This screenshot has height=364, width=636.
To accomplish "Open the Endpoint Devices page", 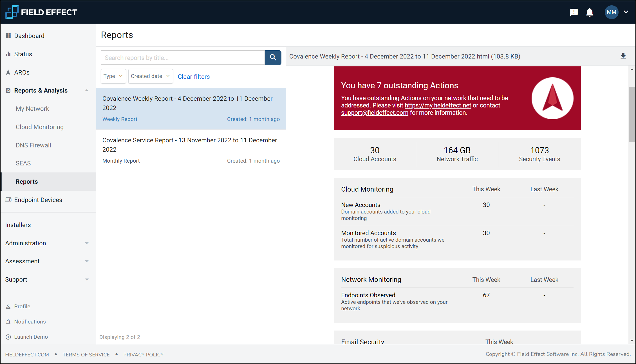I will (38, 200).
